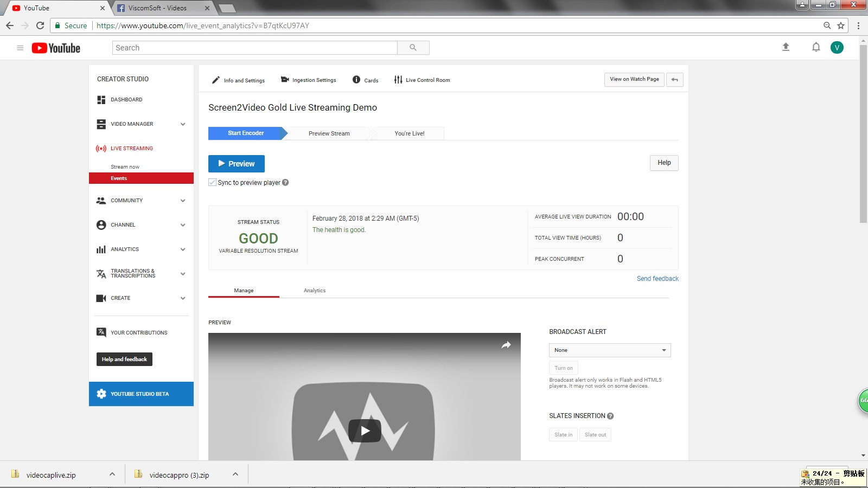
Task: Switch to the Analytics tab
Action: [315, 291]
